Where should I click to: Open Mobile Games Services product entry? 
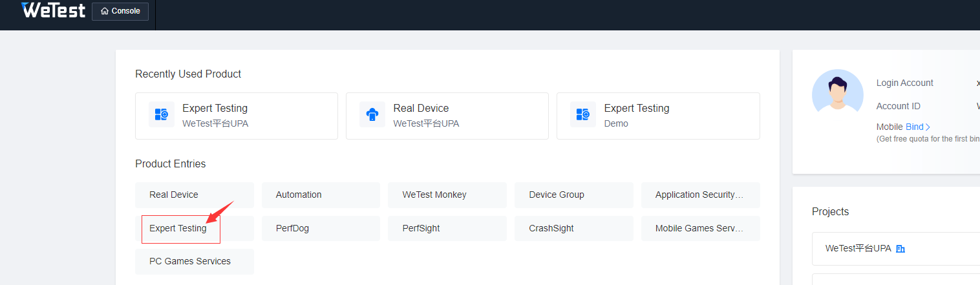point(701,228)
